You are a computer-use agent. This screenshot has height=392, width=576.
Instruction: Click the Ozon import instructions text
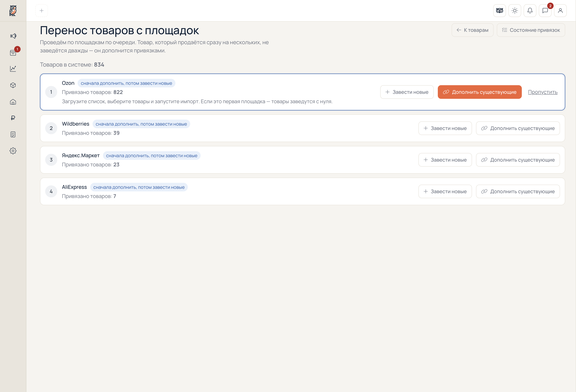coord(197,101)
